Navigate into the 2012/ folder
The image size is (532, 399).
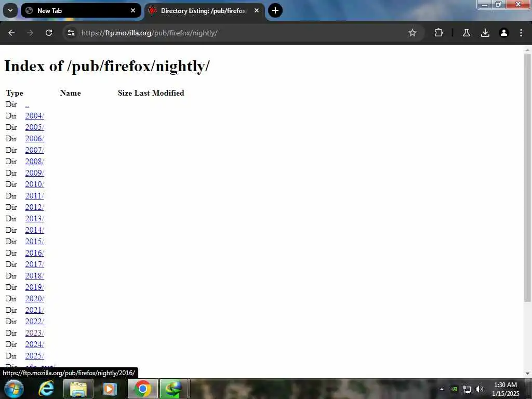(35, 207)
